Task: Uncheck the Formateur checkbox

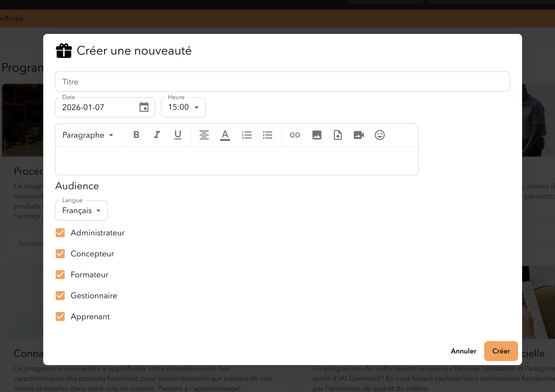Action: (x=60, y=275)
